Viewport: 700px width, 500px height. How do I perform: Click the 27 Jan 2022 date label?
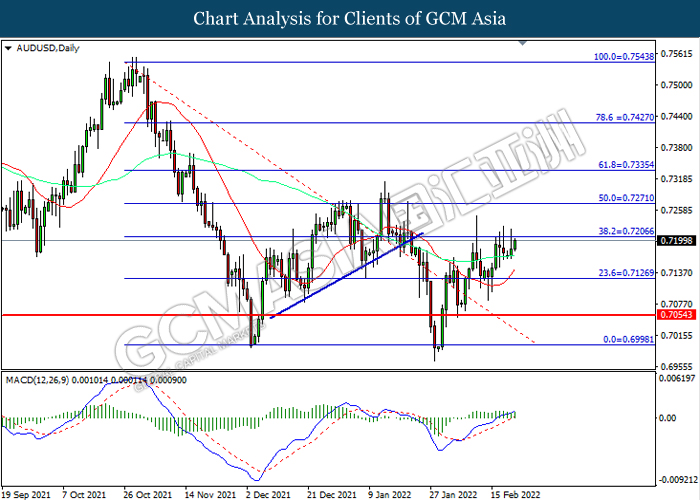click(453, 495)
